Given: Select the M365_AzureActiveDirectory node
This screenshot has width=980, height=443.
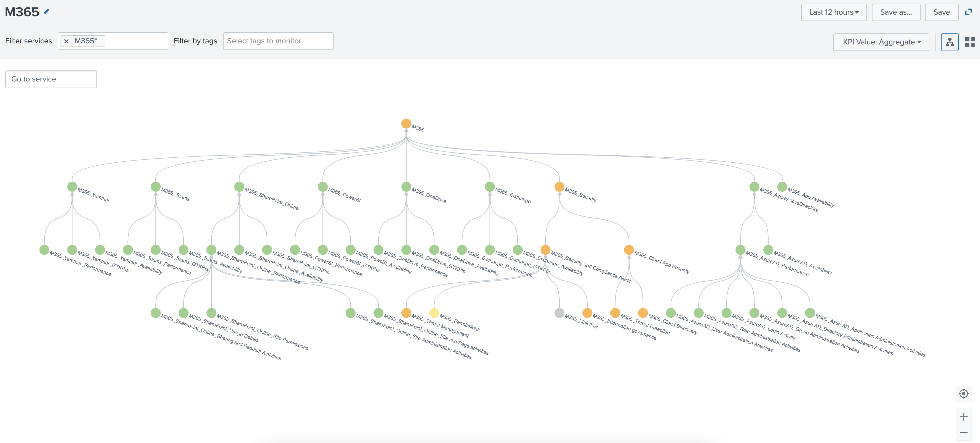Looking at the screenshot, I should tap(754, 187).
